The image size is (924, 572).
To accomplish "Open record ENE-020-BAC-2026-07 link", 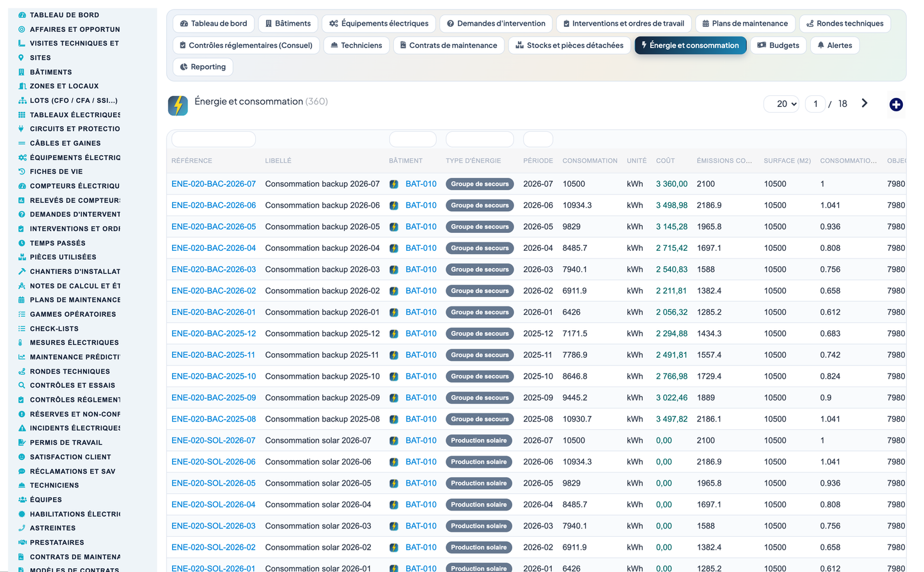I will (214, 184).
